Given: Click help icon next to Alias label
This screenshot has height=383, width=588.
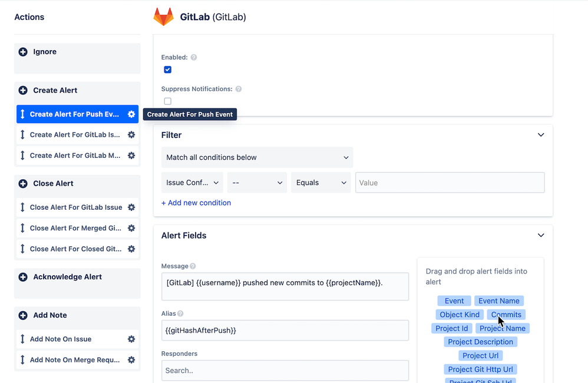Looking at the screenshot, I should coord(180,313).
